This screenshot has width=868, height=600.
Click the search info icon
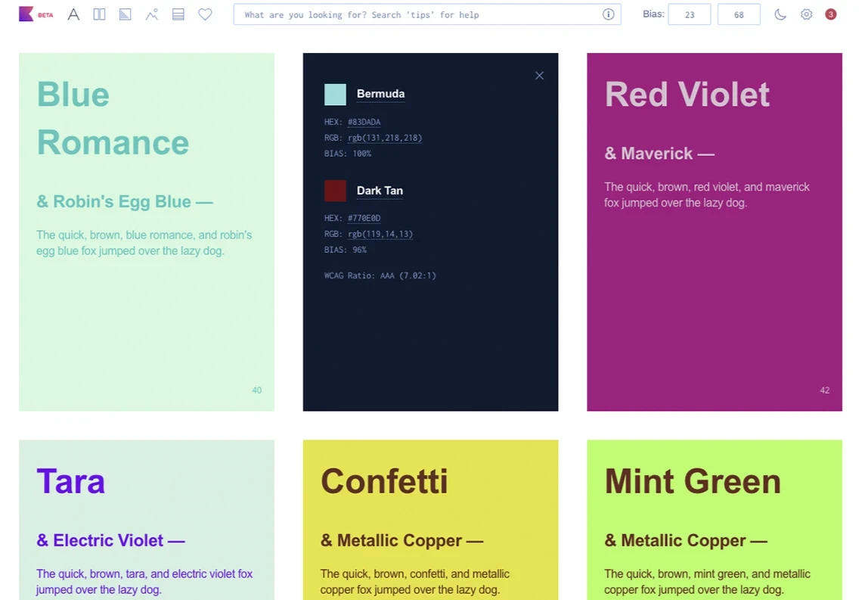point(608,14)
